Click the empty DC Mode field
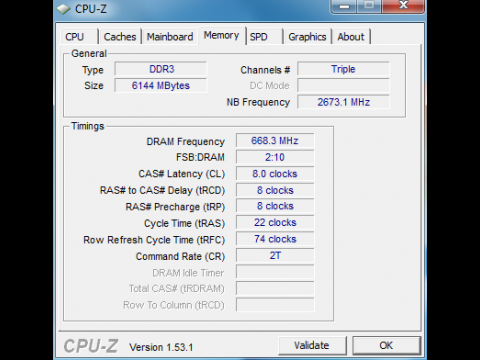Screen dimensions: 480x360 pyautogui.click(x=343, y=85)
